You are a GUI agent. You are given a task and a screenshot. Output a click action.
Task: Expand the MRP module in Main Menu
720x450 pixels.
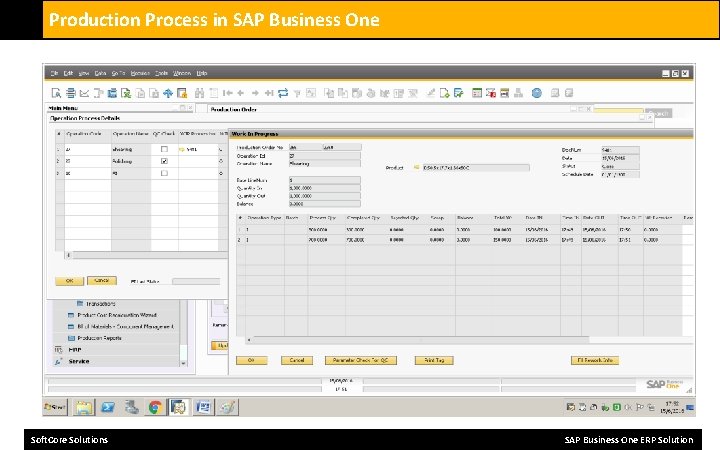coord(75,350)
